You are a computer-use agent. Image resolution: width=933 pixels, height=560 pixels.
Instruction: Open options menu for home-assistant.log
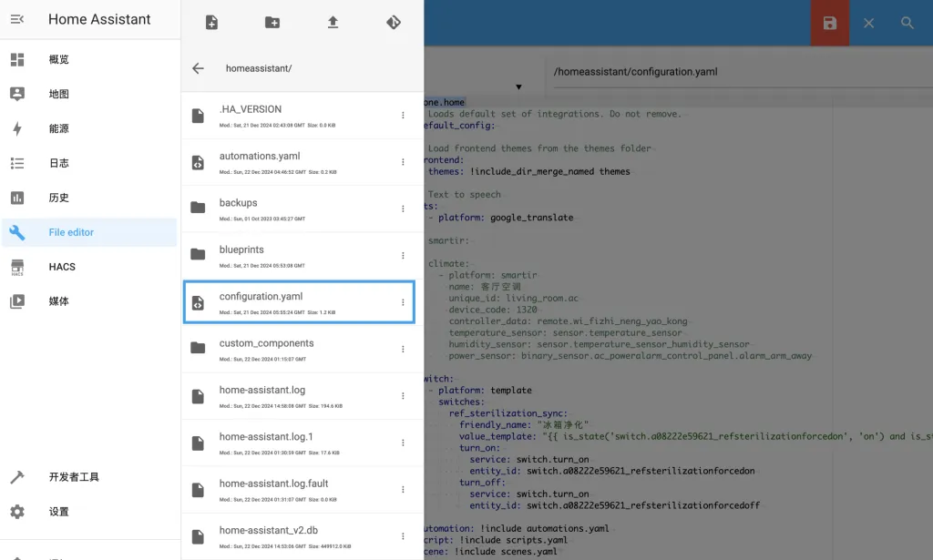(403, 396)
